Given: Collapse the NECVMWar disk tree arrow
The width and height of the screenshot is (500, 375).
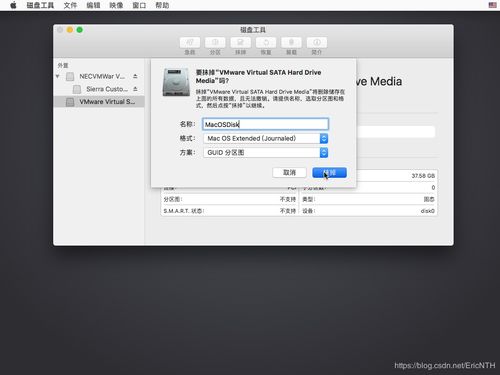Looking at the screenshot, I should 58,77.
